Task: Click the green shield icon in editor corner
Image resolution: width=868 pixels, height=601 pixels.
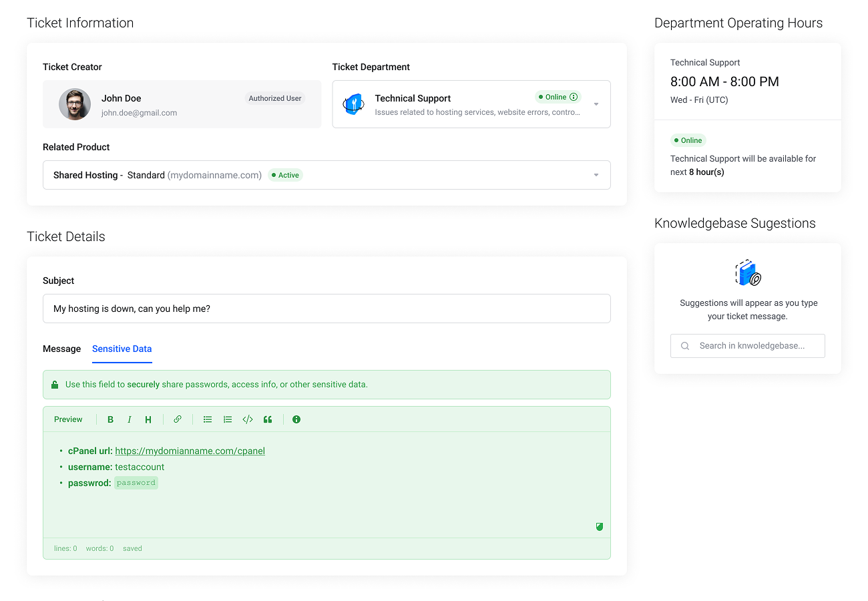Action: coord(600,527)
